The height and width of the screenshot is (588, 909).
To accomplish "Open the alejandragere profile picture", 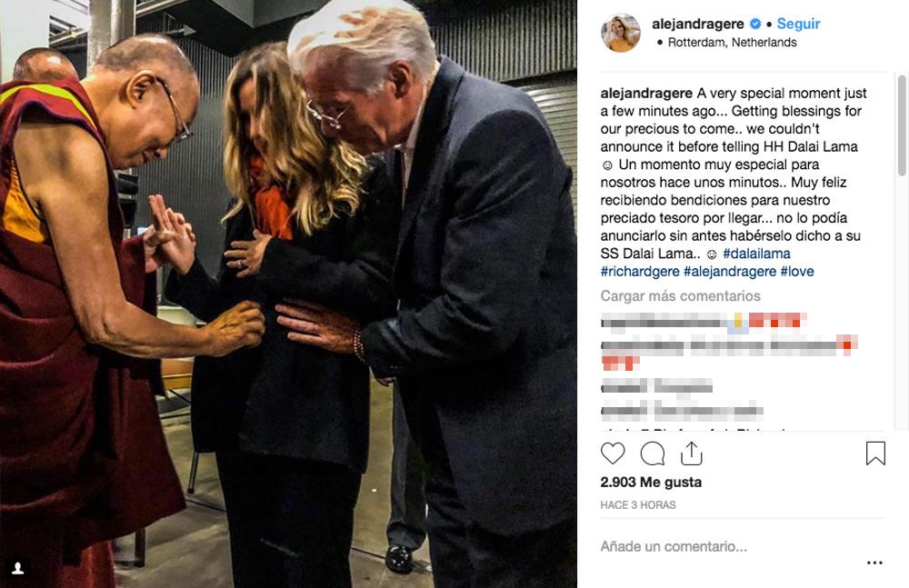I will 620,33.
